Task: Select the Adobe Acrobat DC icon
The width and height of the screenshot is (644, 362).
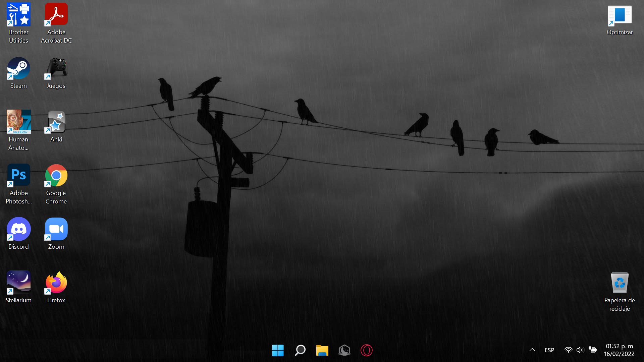Action: (x=56, y=14)
